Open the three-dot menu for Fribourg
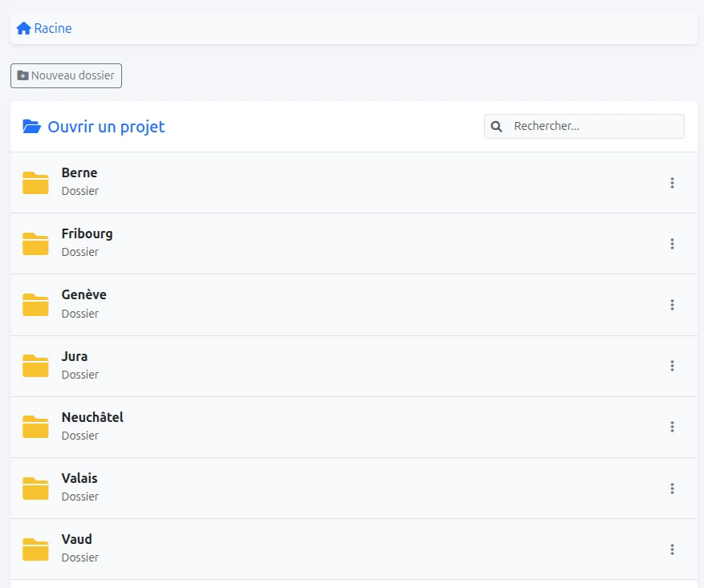 [672, 244]
